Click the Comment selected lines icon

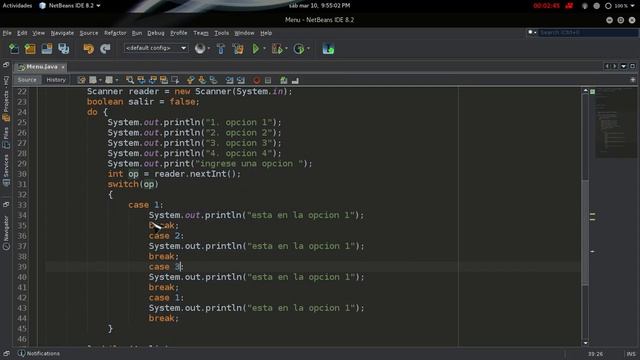click(x=284, y=80)
